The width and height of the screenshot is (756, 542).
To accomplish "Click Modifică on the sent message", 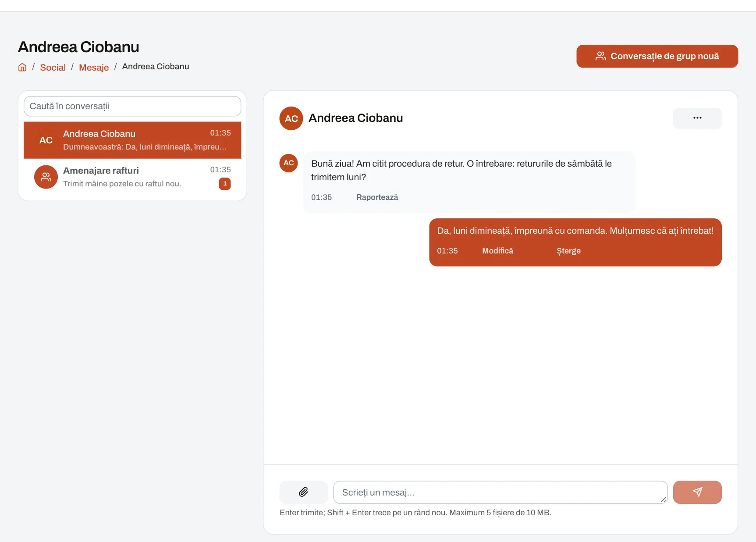I will point(498,251).
